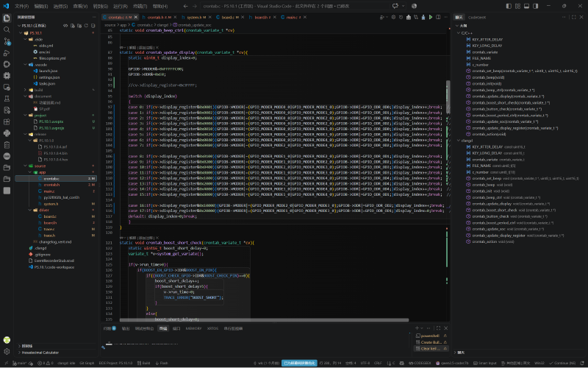Click Collapse Folders icon in explorer header
The image size is (588, 368).
[93, 26]
